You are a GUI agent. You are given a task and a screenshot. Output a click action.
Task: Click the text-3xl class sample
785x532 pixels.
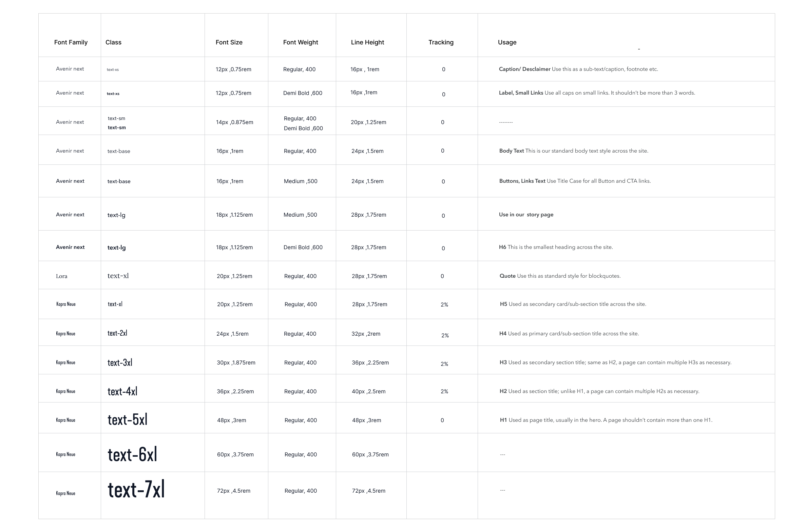point(120,362)
